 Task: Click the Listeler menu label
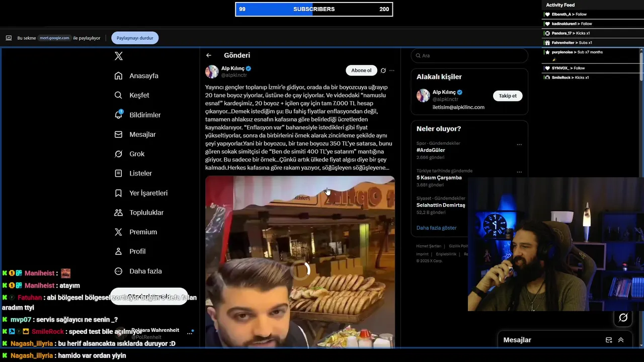140,173
